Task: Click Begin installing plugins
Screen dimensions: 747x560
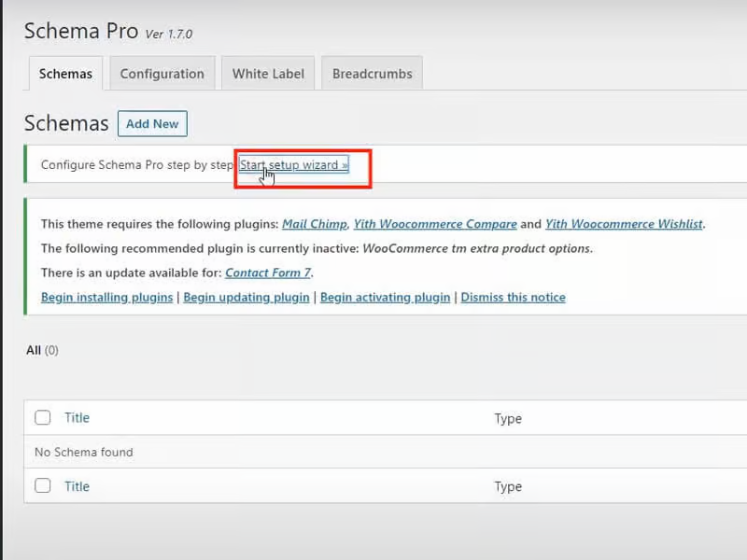Action: pos(106,297)
